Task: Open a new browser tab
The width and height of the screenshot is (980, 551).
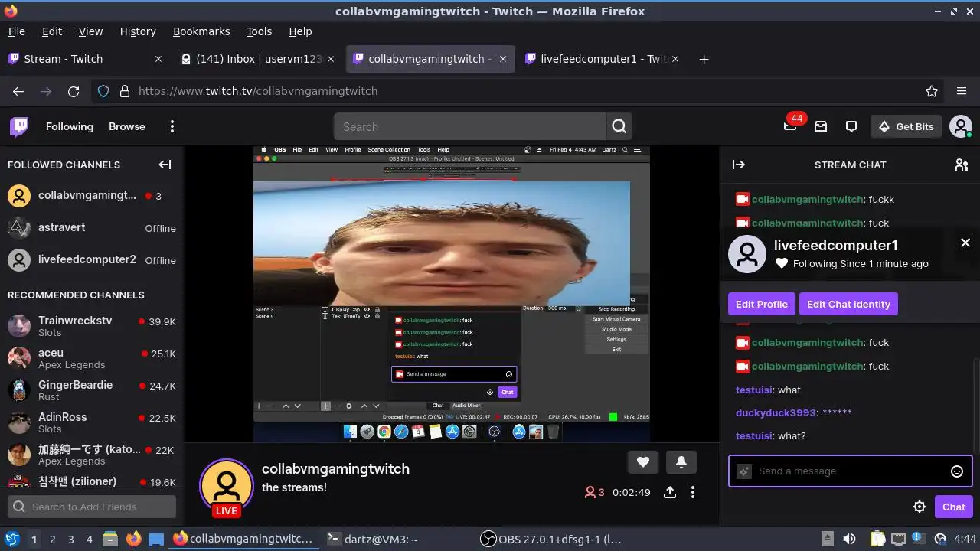Action: [x=704, y=59]
